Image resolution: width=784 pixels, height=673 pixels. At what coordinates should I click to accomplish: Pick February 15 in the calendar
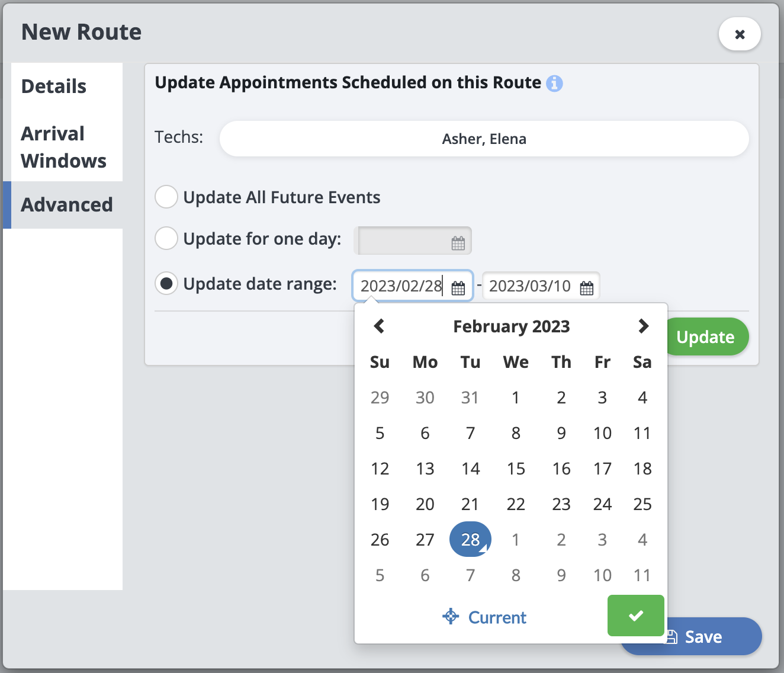coord(516,469)
